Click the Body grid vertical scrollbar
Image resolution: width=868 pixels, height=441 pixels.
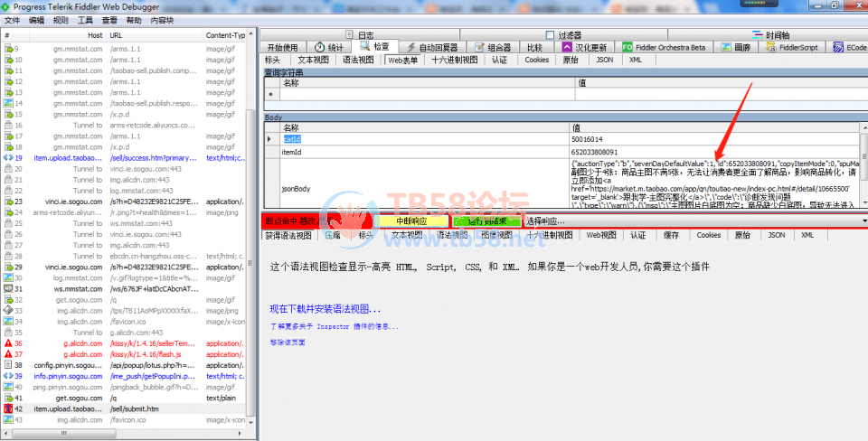(x=863, y=157)
